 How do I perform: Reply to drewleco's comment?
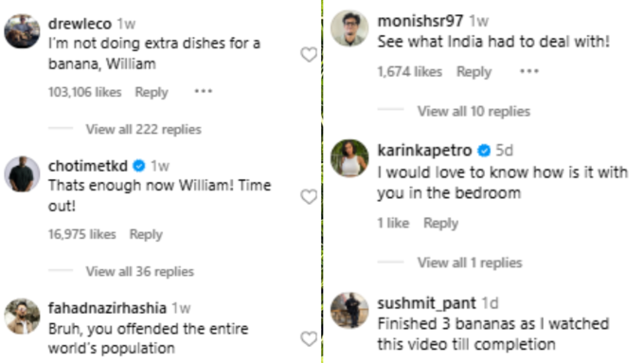152,92
